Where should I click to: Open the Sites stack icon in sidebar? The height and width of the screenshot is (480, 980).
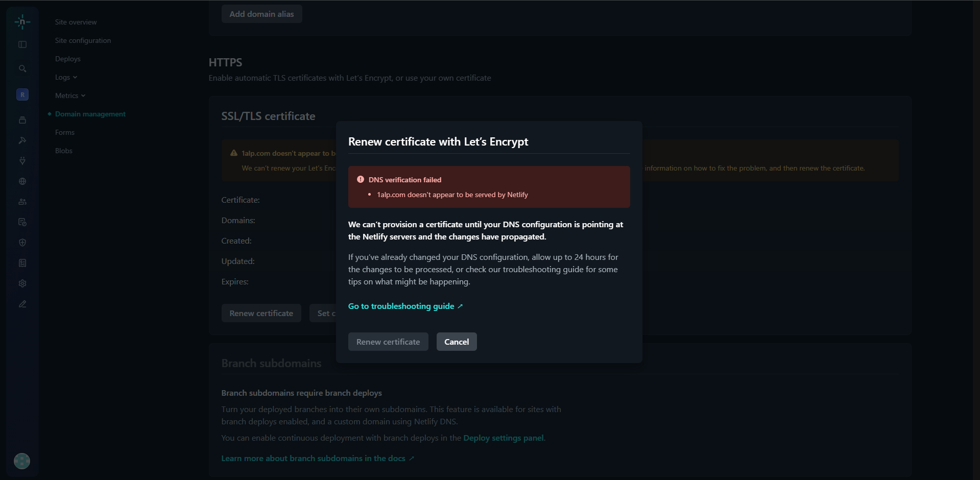point(22,120)
